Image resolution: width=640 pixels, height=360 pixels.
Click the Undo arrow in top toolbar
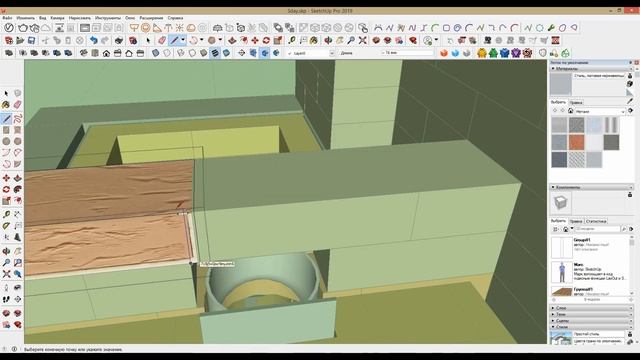(x=94, y=40)
